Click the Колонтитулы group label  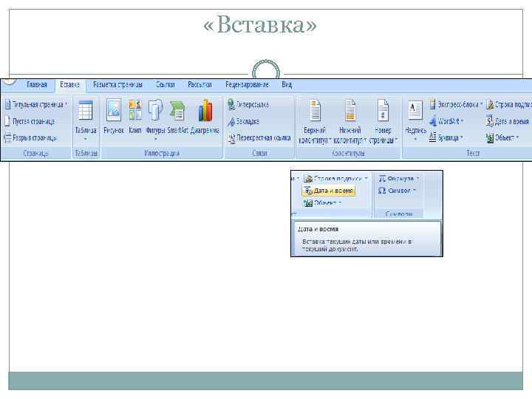(x=349, y=153)
